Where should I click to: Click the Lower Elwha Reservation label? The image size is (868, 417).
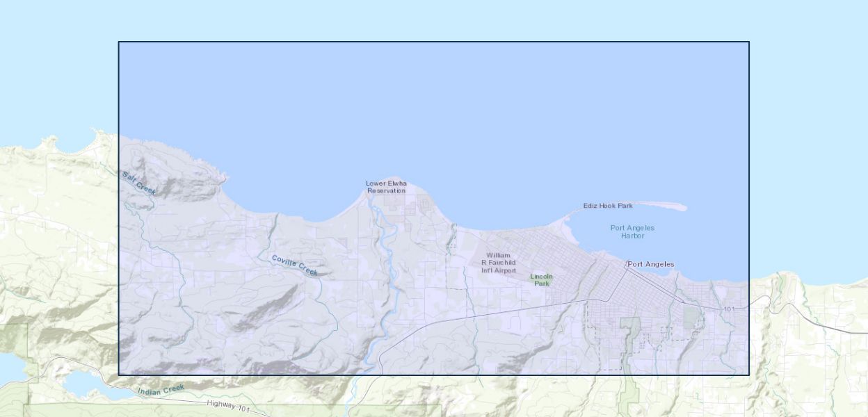386,187
